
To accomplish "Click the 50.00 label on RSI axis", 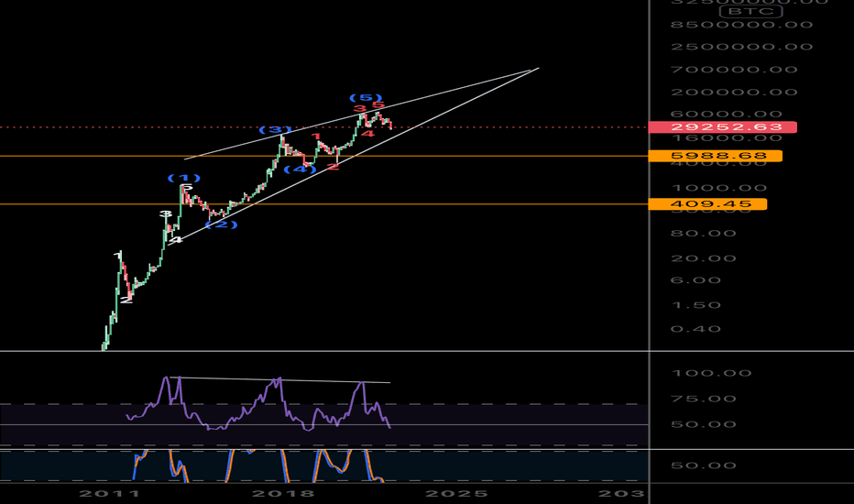I will pyautogui.click(x=704, y=424).
